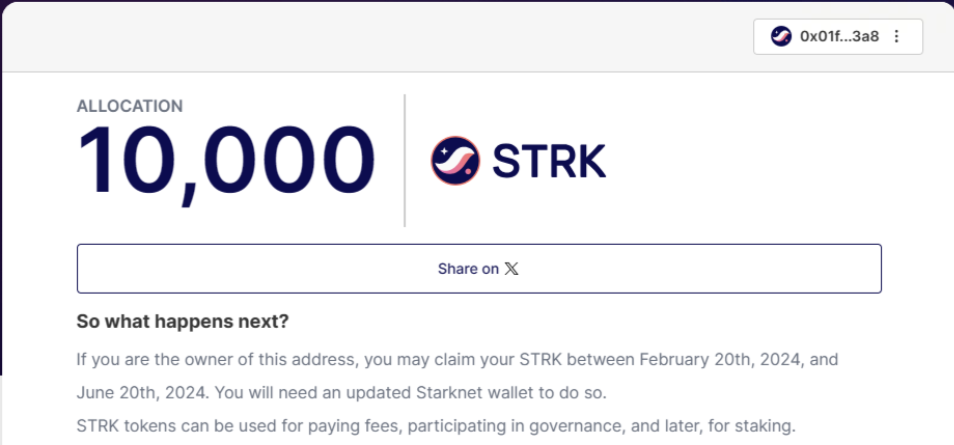Click the Share on X button

point(479,268)
